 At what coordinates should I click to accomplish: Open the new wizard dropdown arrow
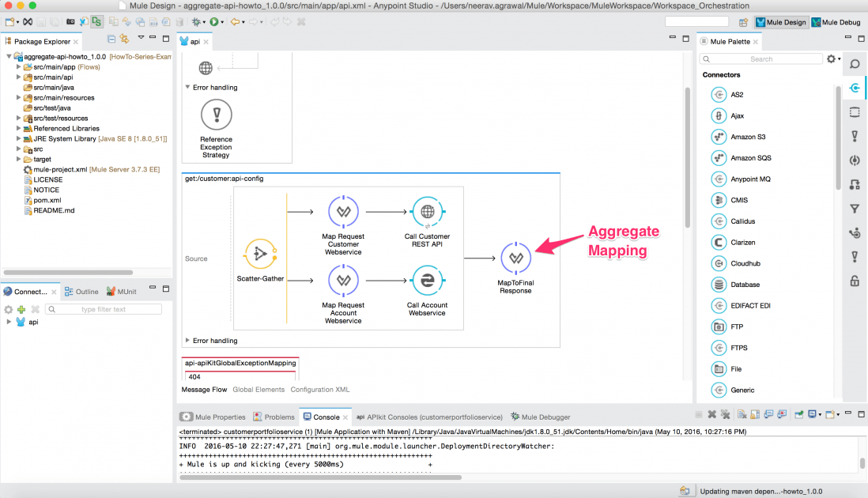pos(16,22)
